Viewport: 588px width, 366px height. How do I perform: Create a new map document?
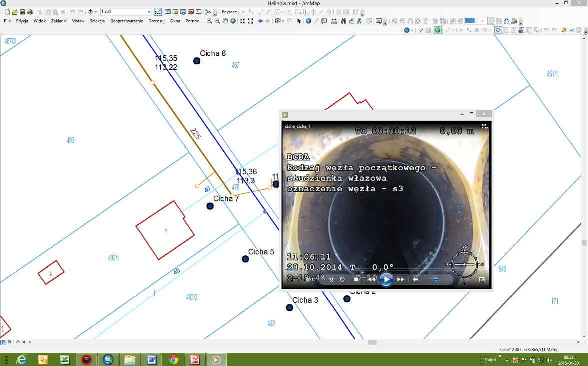(x=7, y=12)
